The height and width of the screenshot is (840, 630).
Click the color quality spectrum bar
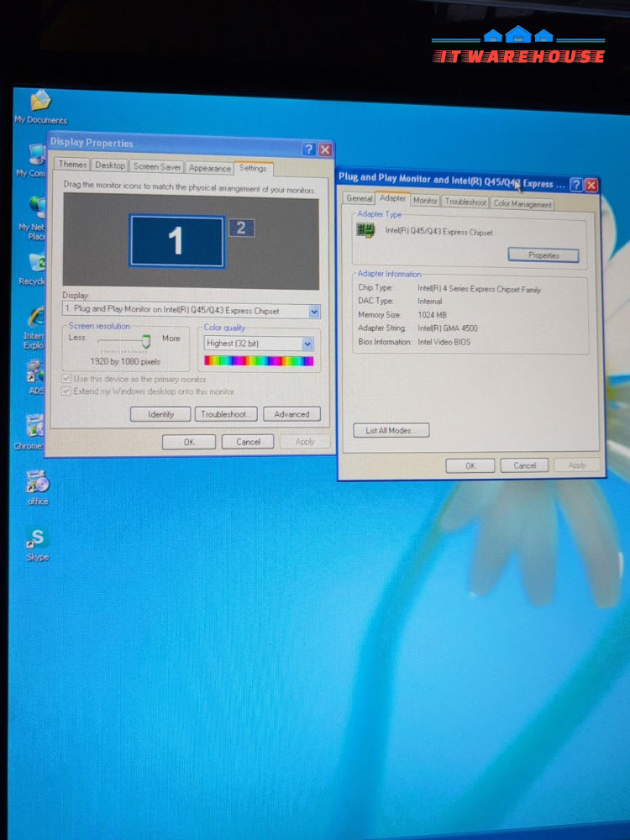point(259,360)
